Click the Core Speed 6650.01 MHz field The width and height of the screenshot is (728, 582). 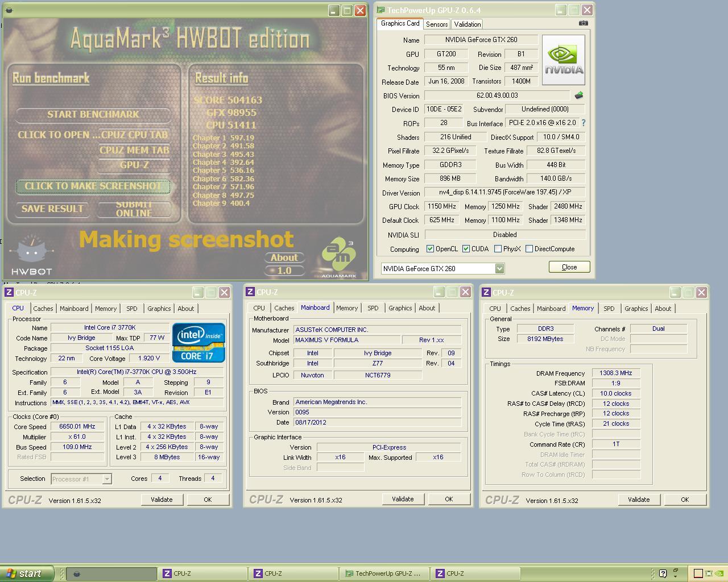click(78, 426)
